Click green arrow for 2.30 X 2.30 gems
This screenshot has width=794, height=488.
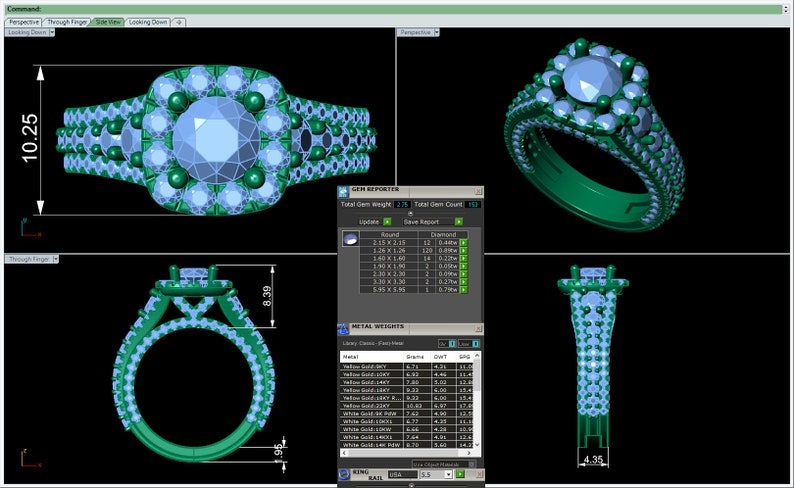(463, 274)
